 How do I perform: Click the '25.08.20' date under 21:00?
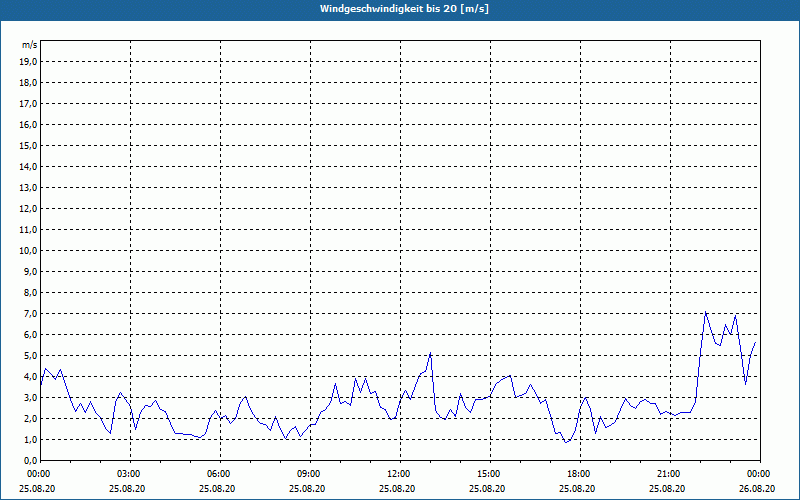tap(667, 489)
